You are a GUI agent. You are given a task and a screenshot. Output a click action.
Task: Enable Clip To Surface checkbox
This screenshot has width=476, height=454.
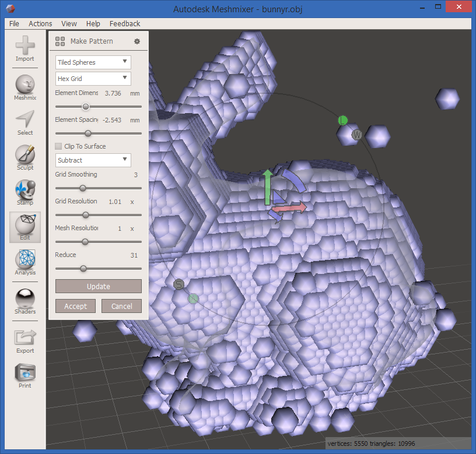[x=58, y=146]
